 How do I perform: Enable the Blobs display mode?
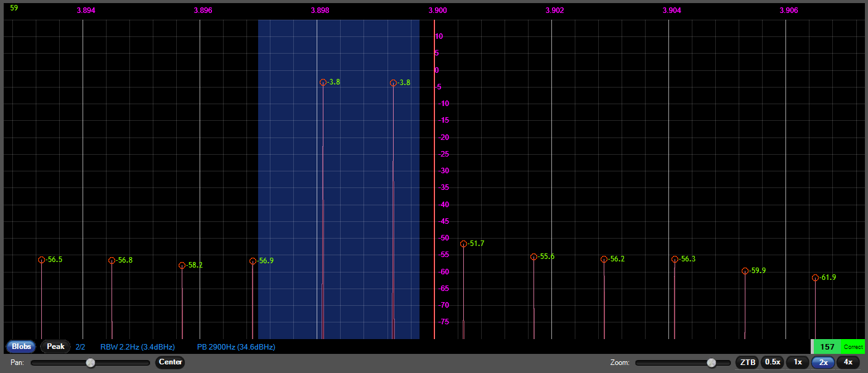(20, 346)
